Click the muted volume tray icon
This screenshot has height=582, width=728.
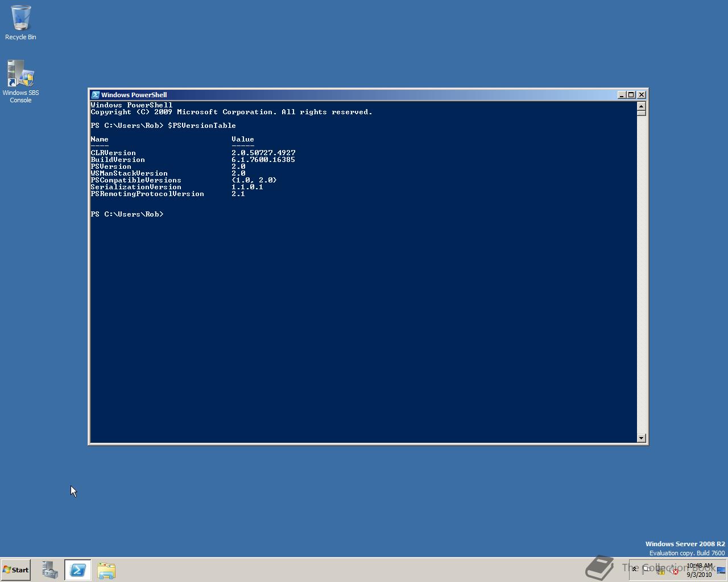point(674,569)
